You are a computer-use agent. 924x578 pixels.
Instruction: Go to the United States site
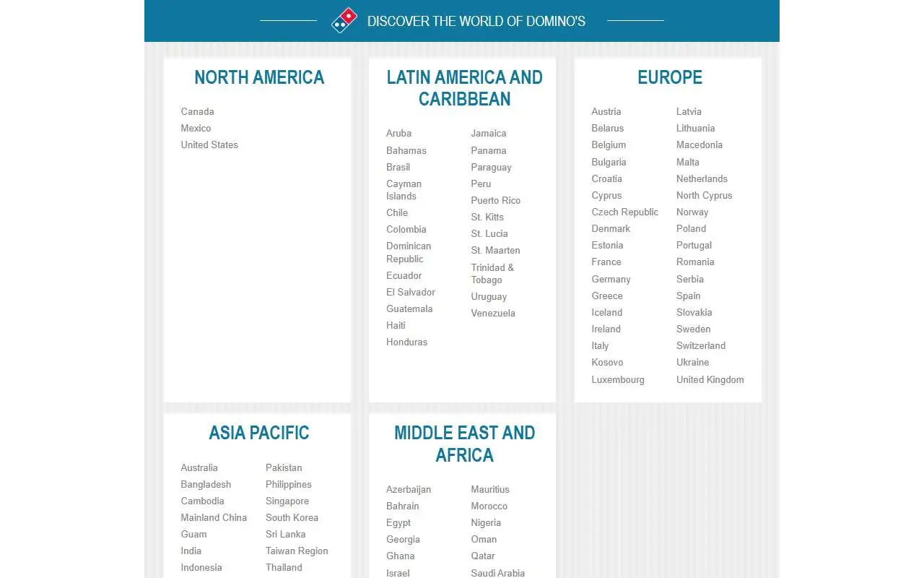coord(209,144)
